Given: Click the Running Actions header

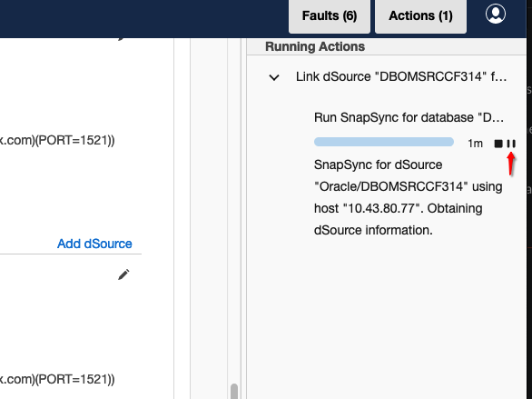Looking at the screenshot, I should pos(315,46).
